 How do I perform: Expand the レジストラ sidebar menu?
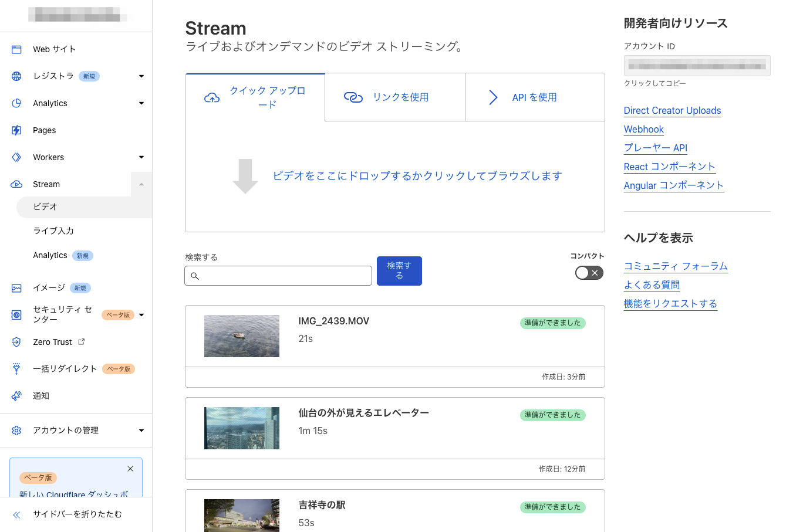141,76
